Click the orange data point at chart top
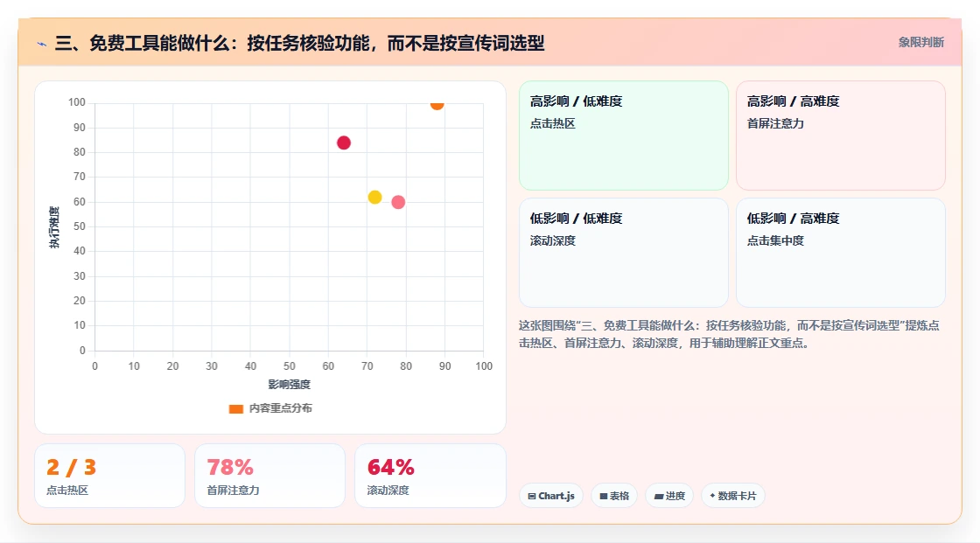This screenshot has height=543, width=980. pos(437,104)
